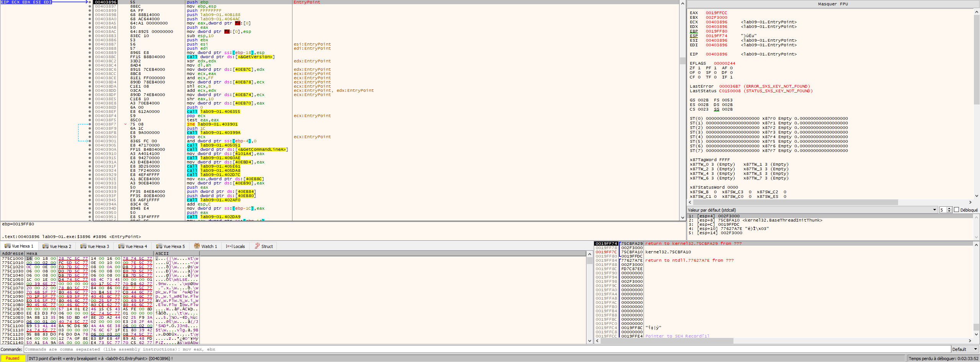The image size is (980, 362).
Task: Switch to the Vue Hexa 2 tab
Action: click(57, 246)
